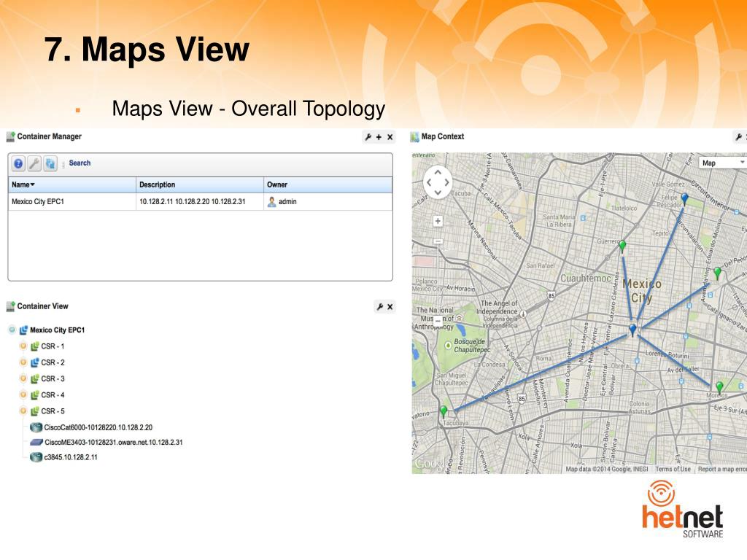Click the green marker near Guerrero
Image resolution: width=747 pixels, height=560 pixels.
tap(622, 246)
